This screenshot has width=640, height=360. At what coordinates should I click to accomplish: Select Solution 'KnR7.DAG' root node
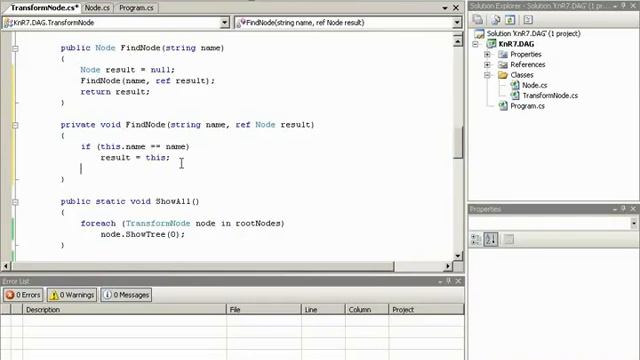533,33
